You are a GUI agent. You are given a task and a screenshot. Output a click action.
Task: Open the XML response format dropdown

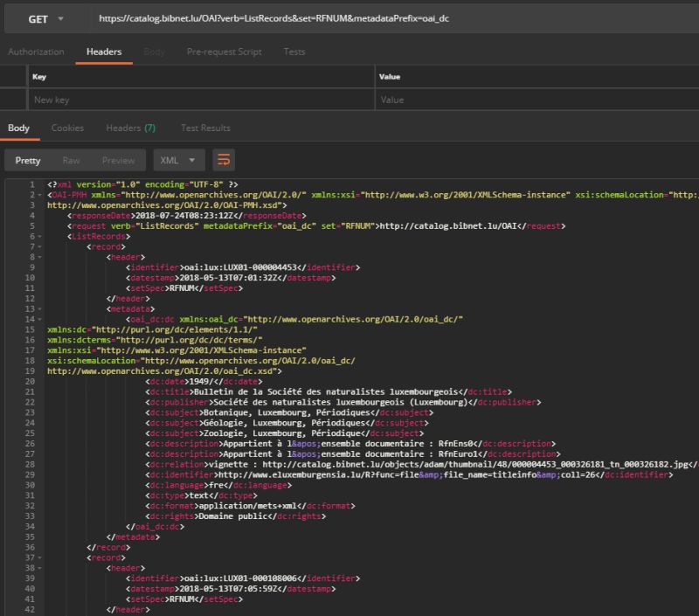[x=181, y=160]
